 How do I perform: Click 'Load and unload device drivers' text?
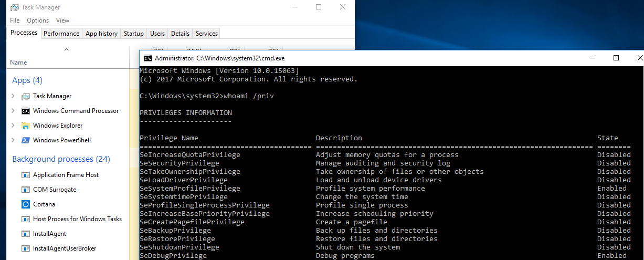(x=379, y=180)
